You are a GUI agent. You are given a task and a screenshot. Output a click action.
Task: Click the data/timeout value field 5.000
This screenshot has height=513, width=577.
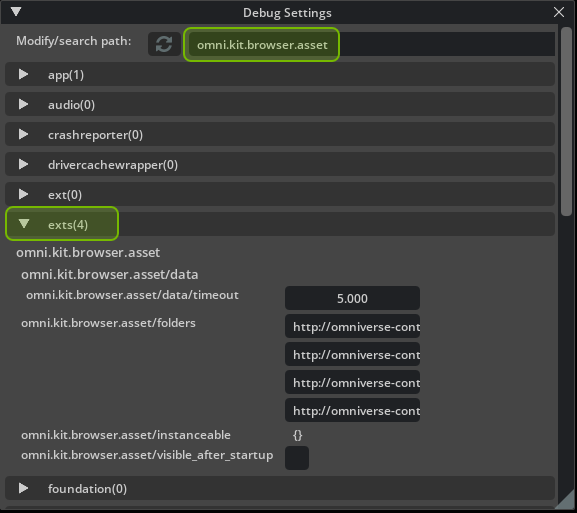coord(352,298)
